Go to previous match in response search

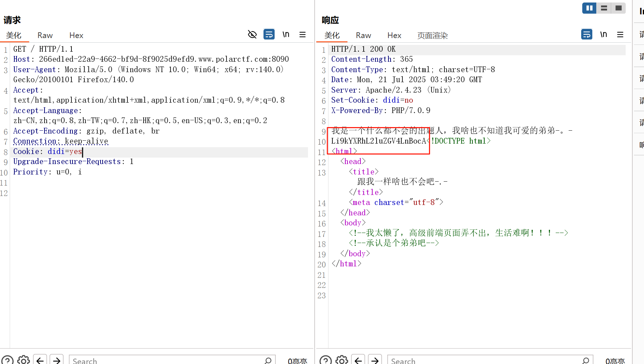point(358,360)
